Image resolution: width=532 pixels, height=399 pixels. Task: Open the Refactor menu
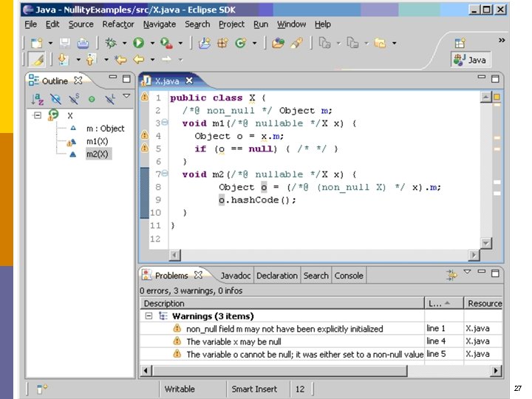(x=118, y=24)
